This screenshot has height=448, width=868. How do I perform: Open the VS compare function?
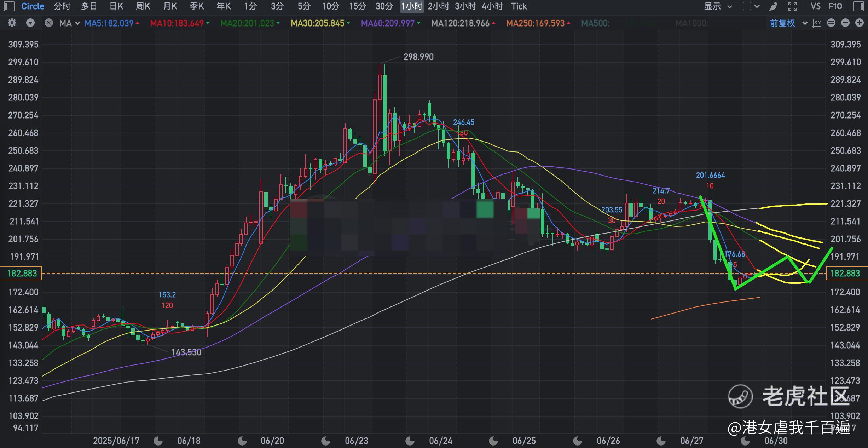tap(815, 6)
